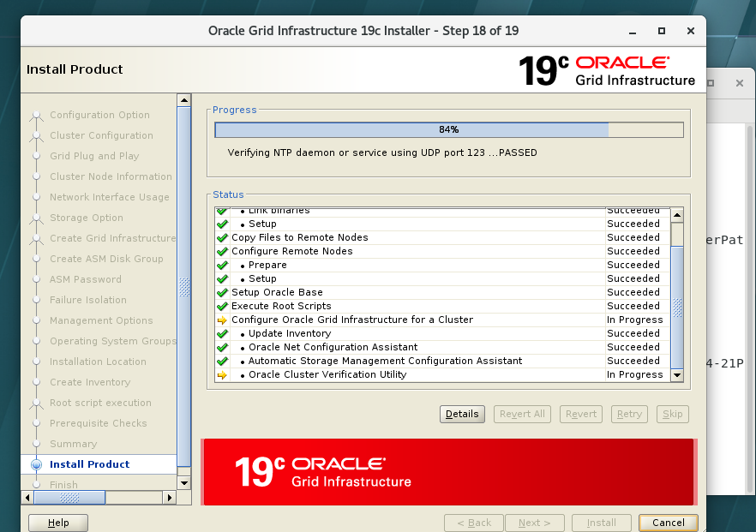756x532 pixels.
Task: Select the Management Options step
Action: (x=101, y=320)
